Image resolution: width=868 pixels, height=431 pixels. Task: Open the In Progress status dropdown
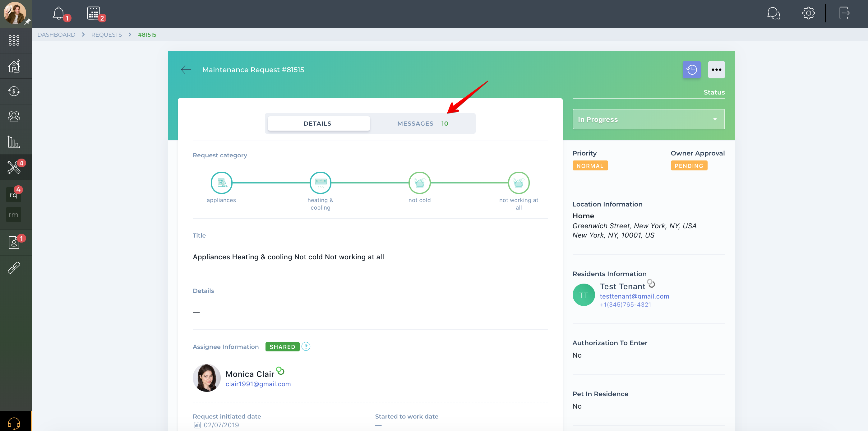(648, 119)
